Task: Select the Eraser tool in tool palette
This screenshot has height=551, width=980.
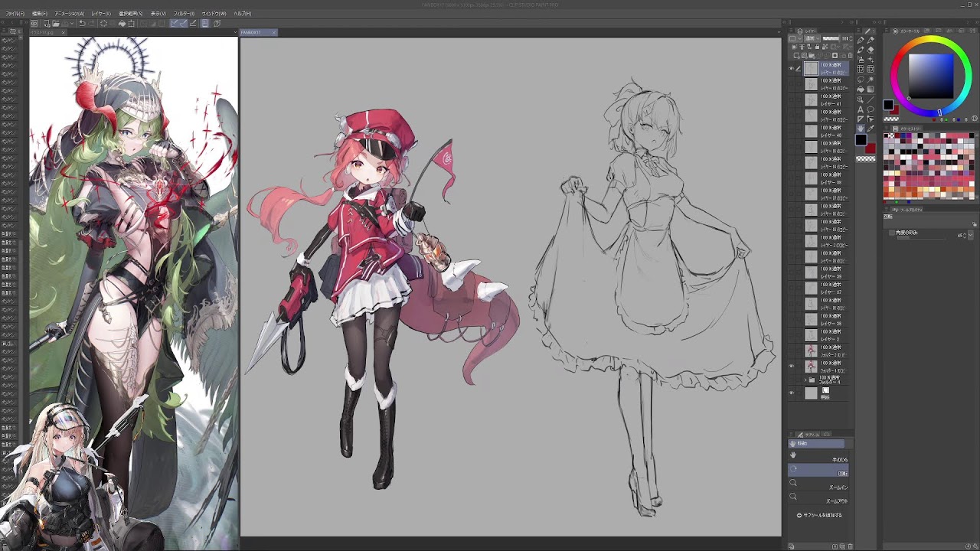Action: click(x=871, y=50)
